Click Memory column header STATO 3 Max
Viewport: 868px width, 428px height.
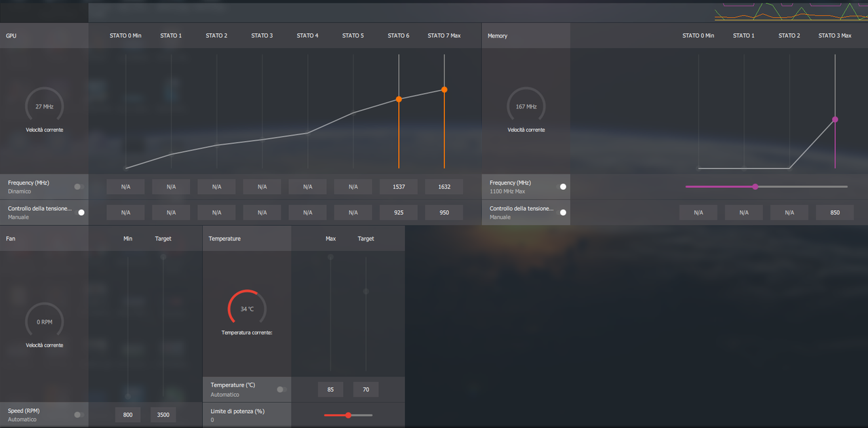click(835, 35)
